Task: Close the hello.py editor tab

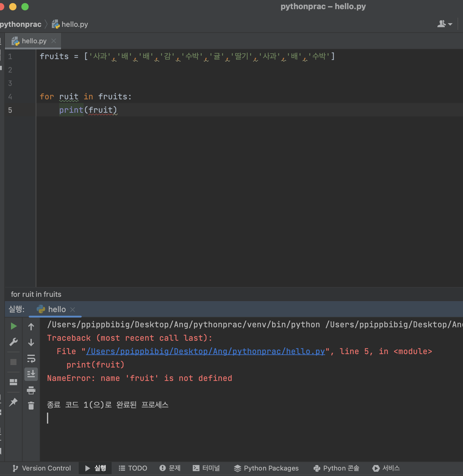Action: [x=54, y=41]
